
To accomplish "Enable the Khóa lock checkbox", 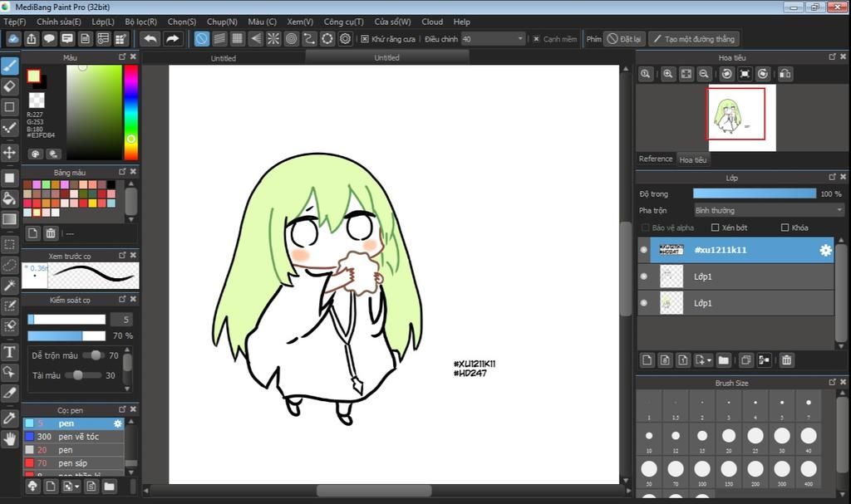I will tap(785, 228).
